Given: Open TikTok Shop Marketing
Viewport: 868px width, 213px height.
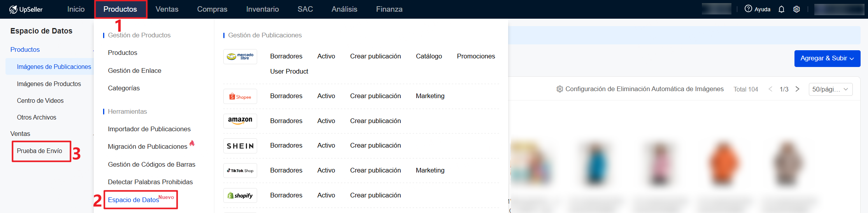Looking at the screenshot, I should pos(430,170).
